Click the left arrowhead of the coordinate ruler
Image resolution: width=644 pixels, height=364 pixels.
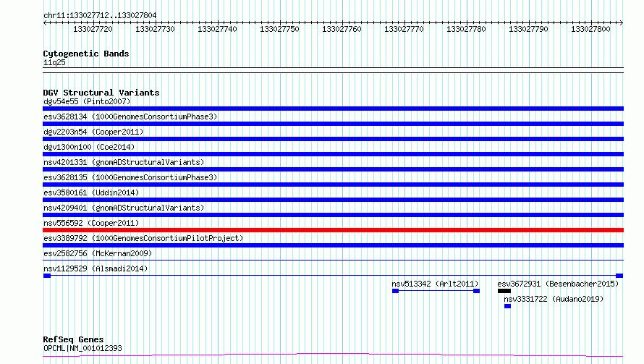(45, 23)
